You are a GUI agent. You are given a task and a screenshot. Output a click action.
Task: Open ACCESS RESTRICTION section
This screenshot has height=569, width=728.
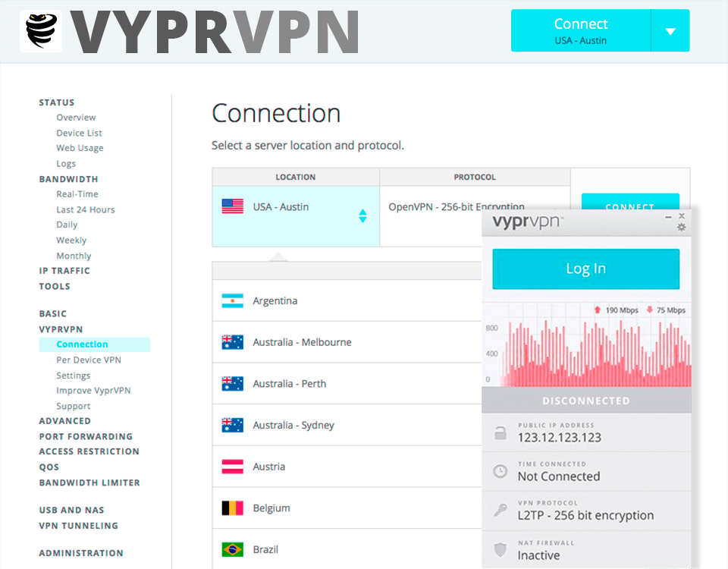point(89,451)
